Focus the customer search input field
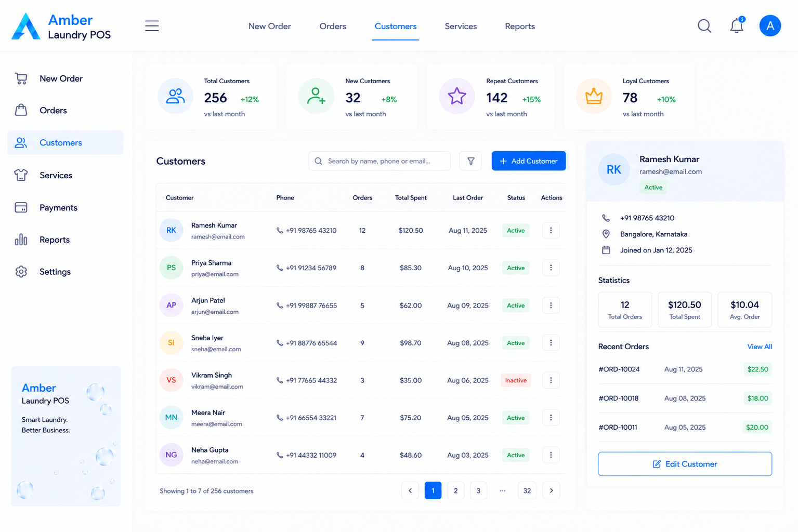 coord(380,161)
